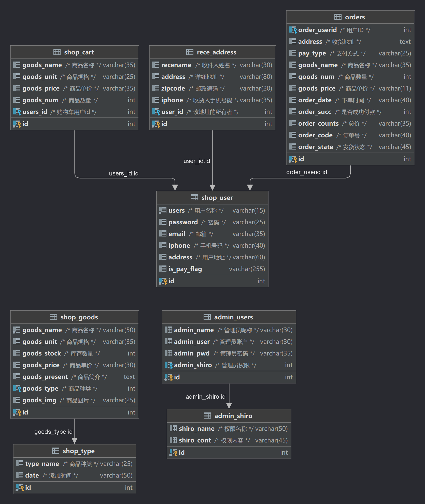Click text type of address in orders
Screen dimensions: 425x504
tap(405, 42)
